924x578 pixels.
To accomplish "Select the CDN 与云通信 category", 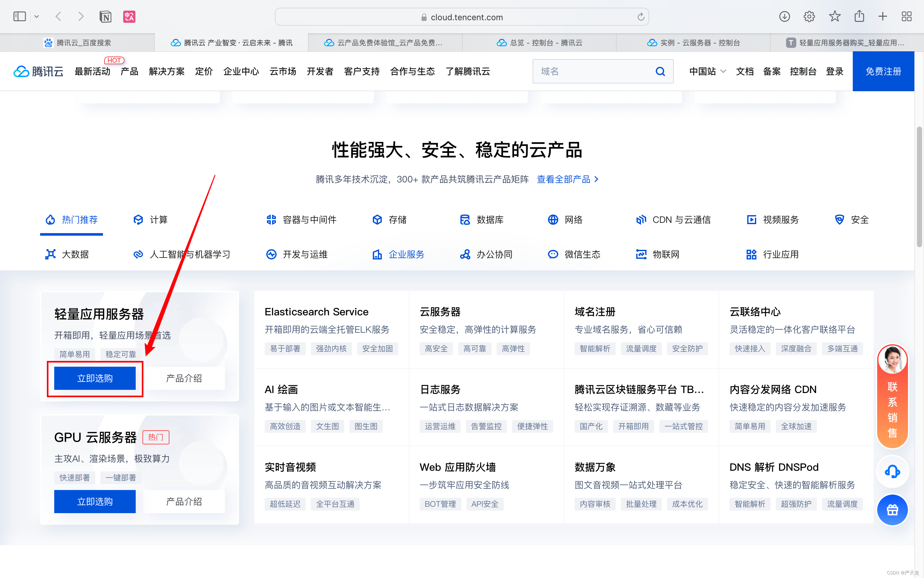I will pyautogui.click(x=673, y=220).
